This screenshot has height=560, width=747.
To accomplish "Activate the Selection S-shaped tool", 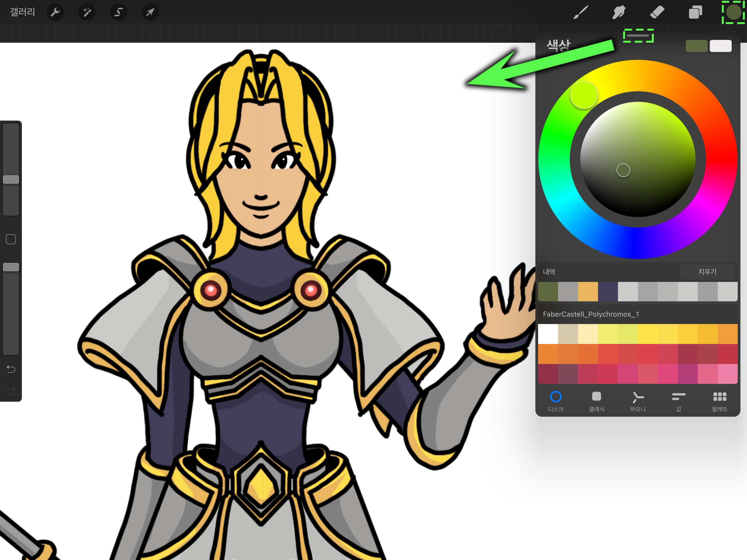I will coord(118,13).
